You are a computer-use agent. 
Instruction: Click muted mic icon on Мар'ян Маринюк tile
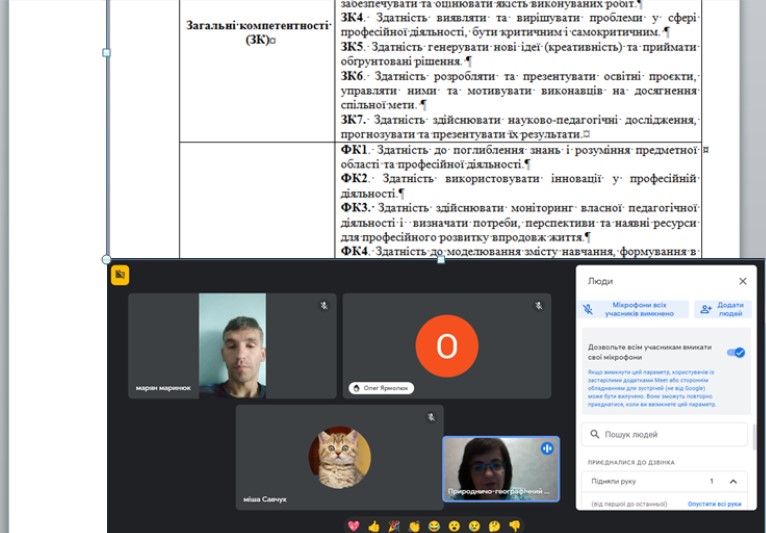click(x=324, y=306)
